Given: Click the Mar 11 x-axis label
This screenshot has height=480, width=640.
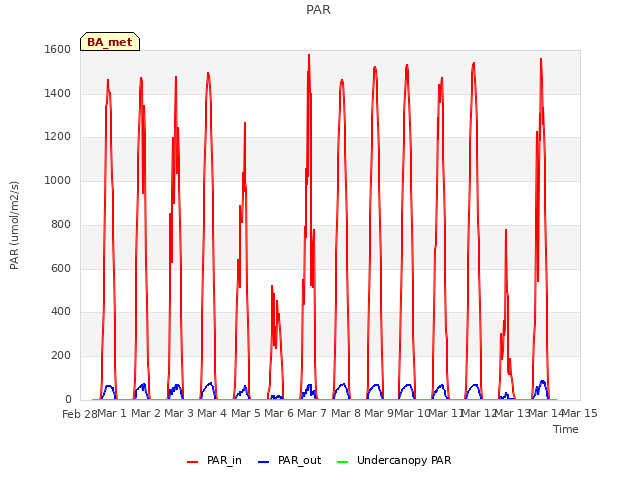Looking at the screenshot, I should (x=446, y=413).
